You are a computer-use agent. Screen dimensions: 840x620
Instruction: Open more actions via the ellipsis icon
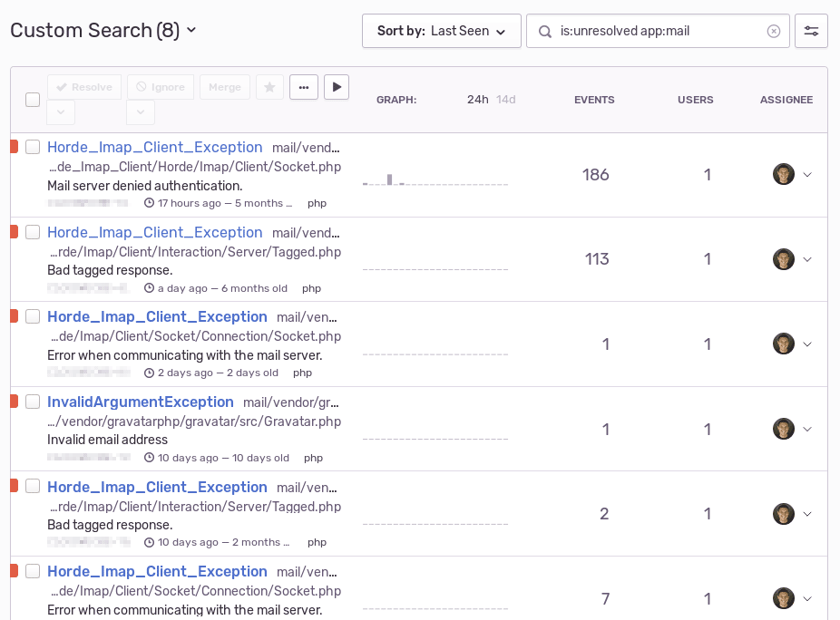click(x=304, y=86)
